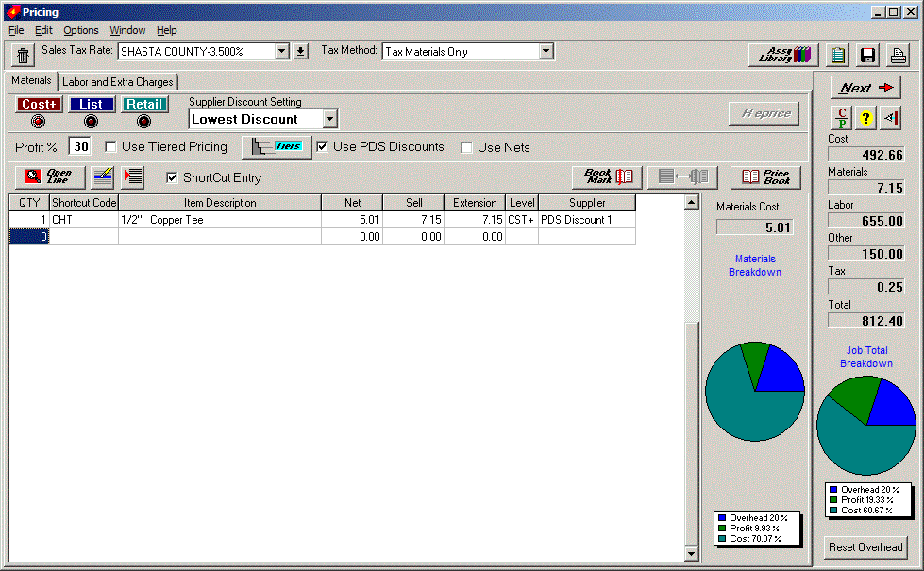
Task: Click blue Overhead swatch in Materials legend
Action: pyautogui.click(x=722, y=518)
